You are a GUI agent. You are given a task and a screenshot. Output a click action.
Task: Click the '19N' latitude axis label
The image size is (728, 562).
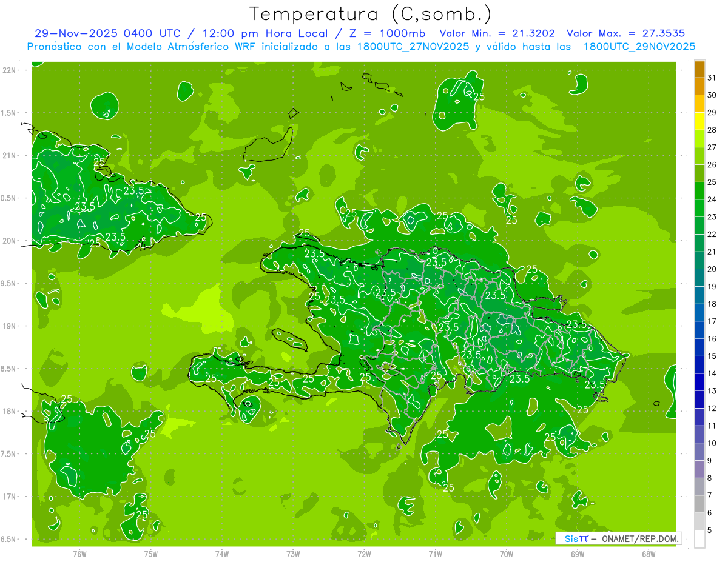tap(10, 326)
